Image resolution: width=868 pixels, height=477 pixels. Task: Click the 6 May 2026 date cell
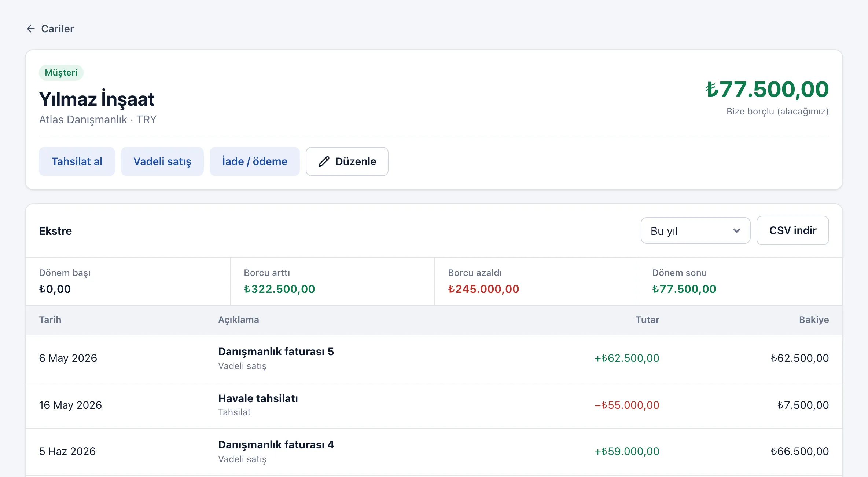tap(68, 358)
